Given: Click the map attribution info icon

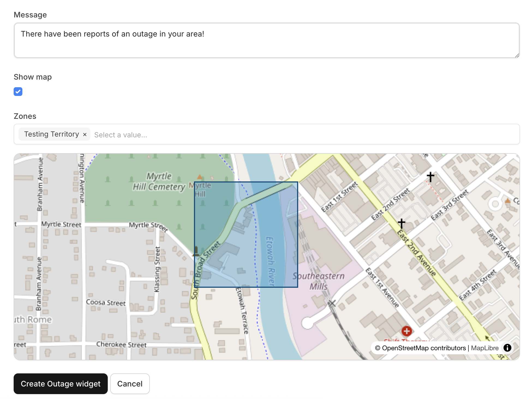Looking at the screenshot, I should pos(507,348).
